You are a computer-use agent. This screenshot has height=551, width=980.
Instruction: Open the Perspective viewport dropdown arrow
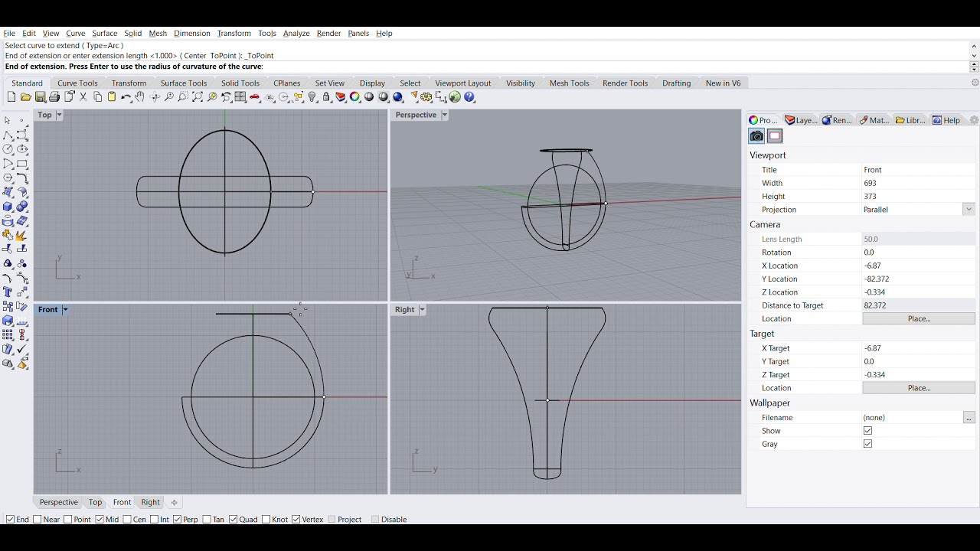tap(444, 115)
